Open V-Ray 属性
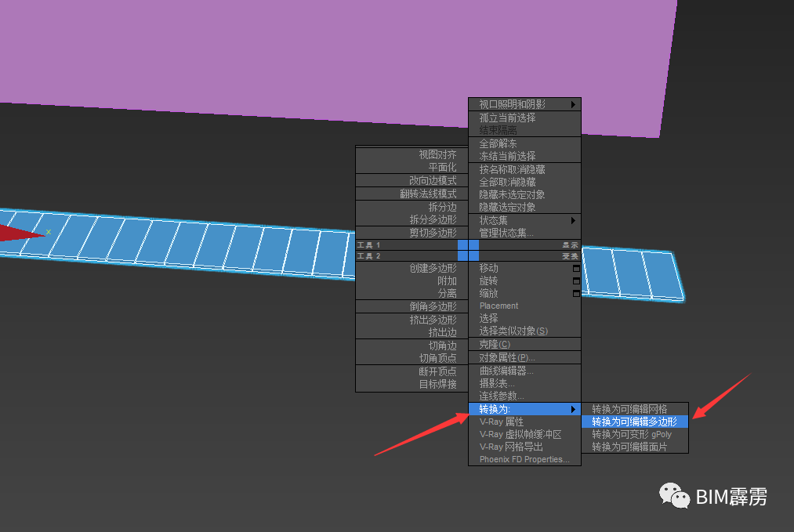This screenshot has height=532, width=794. click(x=524, y=422)
